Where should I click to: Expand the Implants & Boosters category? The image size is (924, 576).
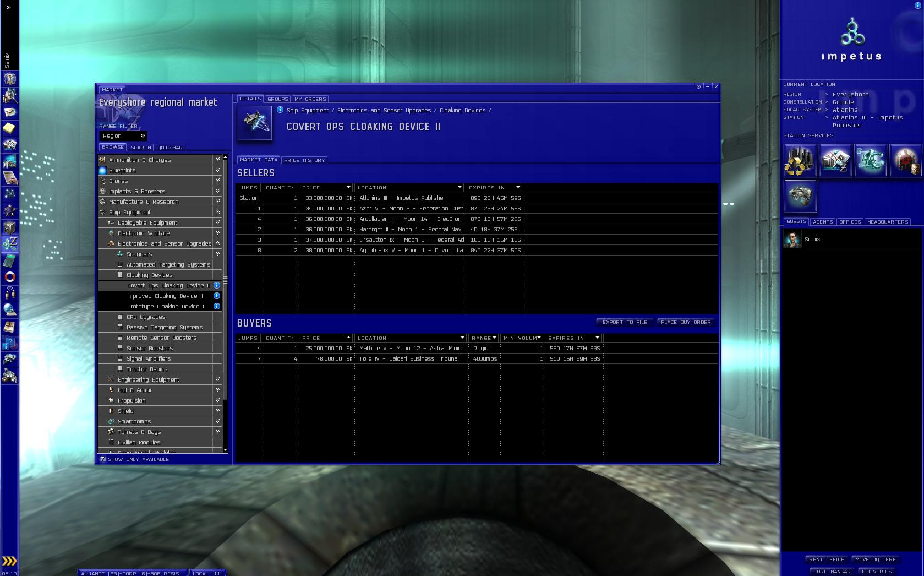click(217, 191)
